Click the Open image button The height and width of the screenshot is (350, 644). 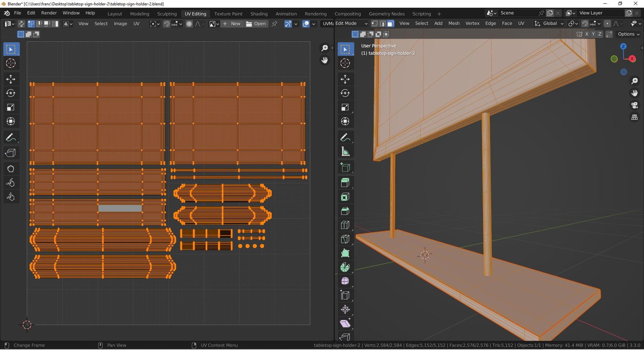pos(256,24)
